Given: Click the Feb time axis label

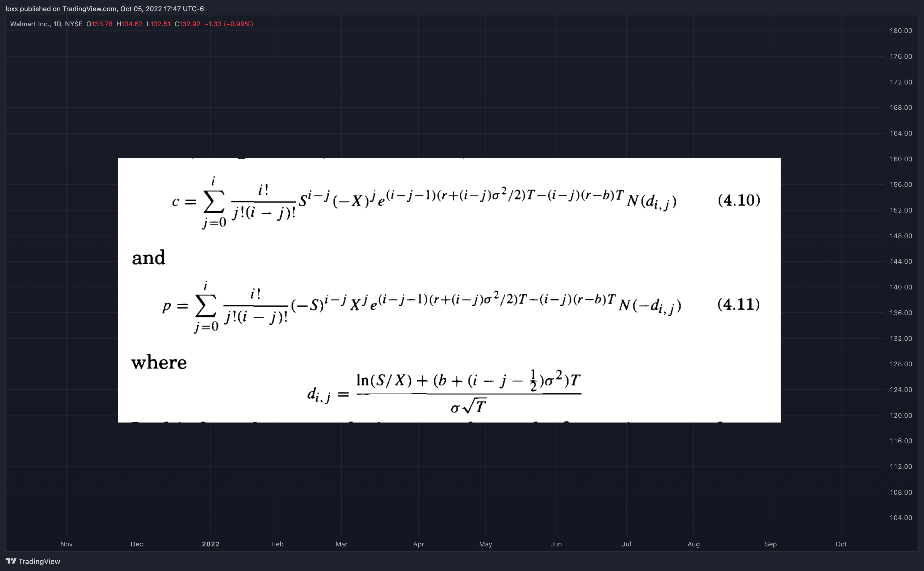Looking at the screenshot, I should (278, 544).
